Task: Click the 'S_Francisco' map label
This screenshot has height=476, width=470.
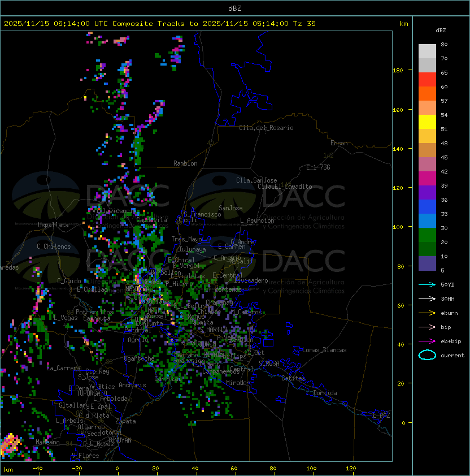Action: 202,215
